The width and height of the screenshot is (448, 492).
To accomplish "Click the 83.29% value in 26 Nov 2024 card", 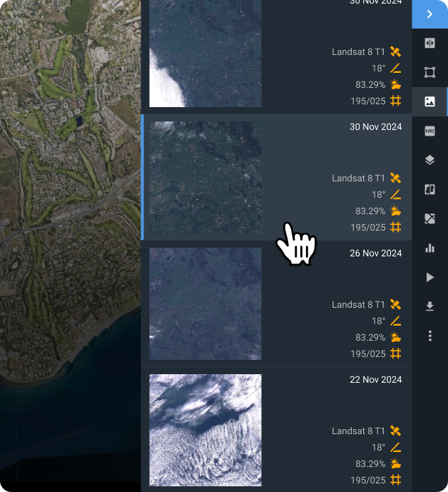I will coord(370,337).
